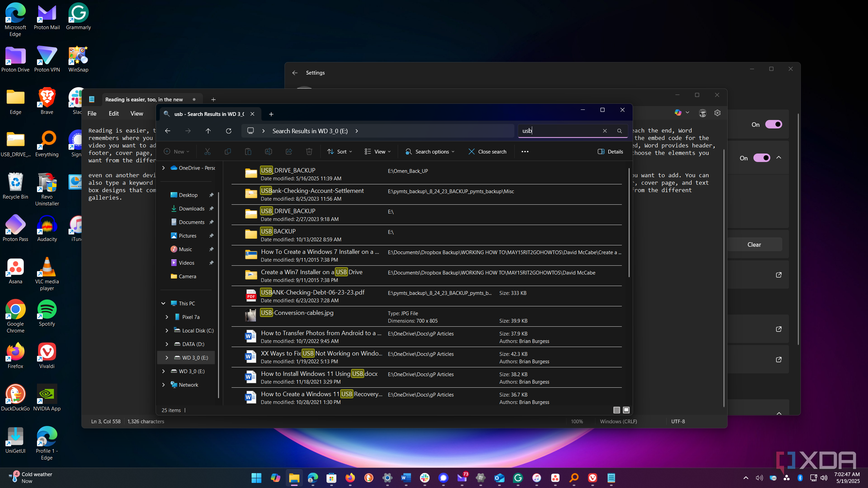Refresh the File Explorer search results

[x=229, y=131]
